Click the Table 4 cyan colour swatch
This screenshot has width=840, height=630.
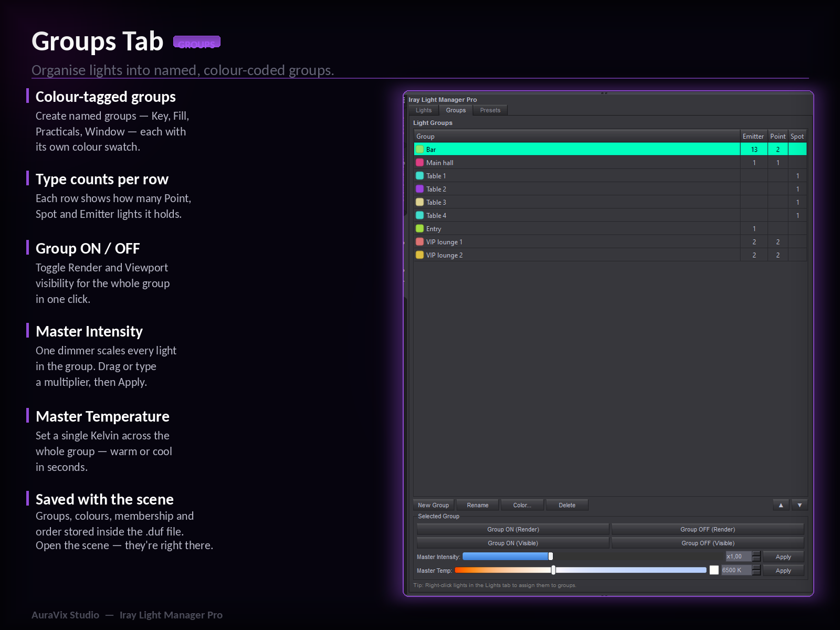(x=419, y=215)
